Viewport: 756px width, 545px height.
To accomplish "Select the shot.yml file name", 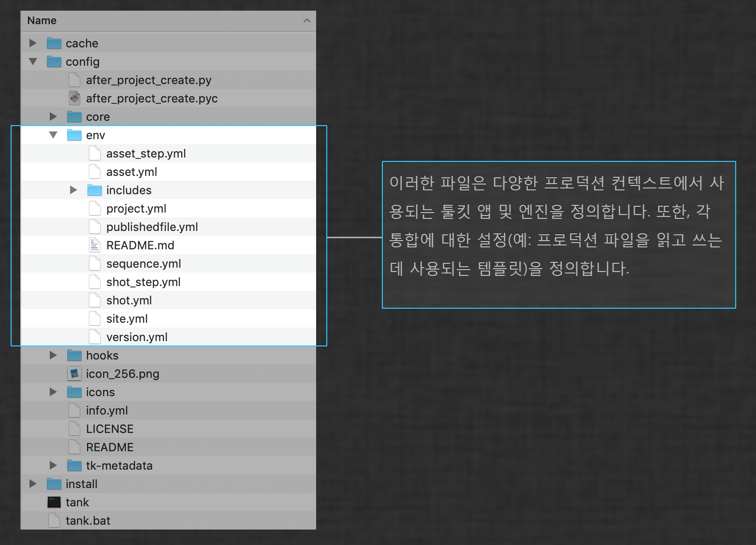I will pos(129,301).
